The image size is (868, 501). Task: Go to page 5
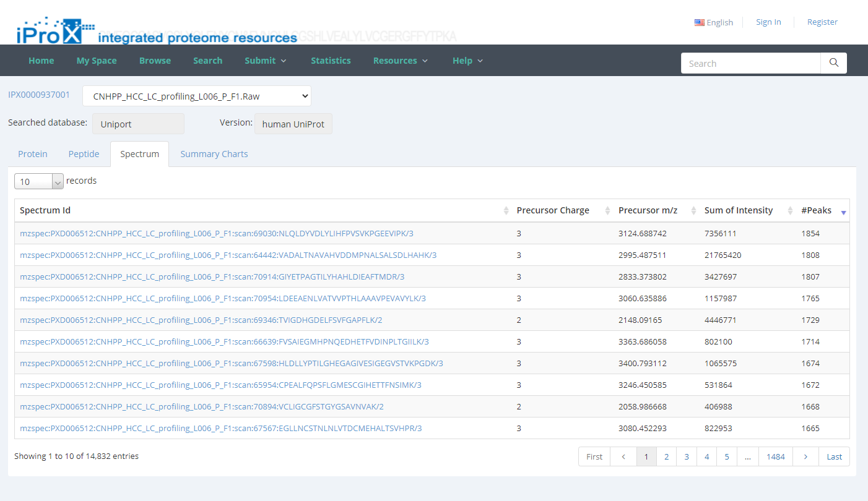coord(727,456)
